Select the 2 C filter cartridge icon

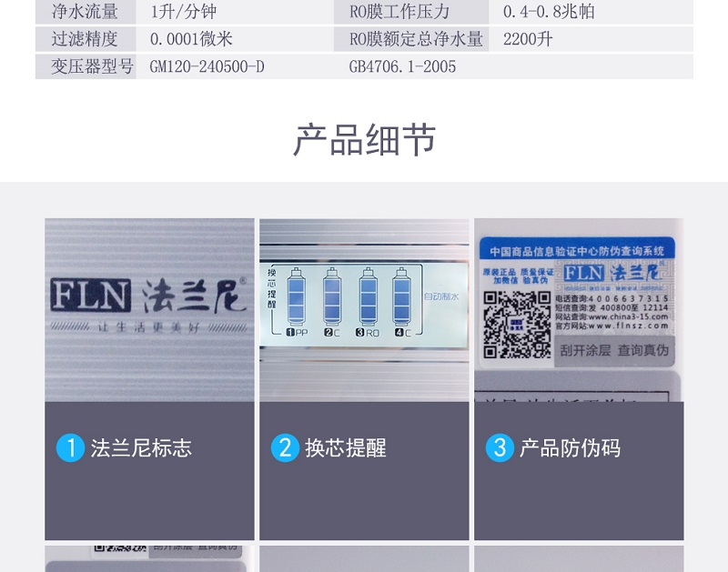(332, 296)
